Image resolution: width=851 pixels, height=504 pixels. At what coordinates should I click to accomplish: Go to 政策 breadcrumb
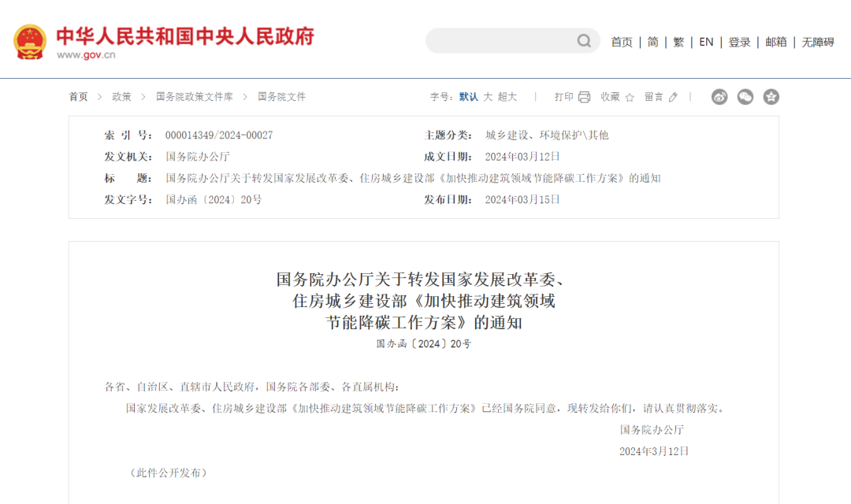(121, 97)
